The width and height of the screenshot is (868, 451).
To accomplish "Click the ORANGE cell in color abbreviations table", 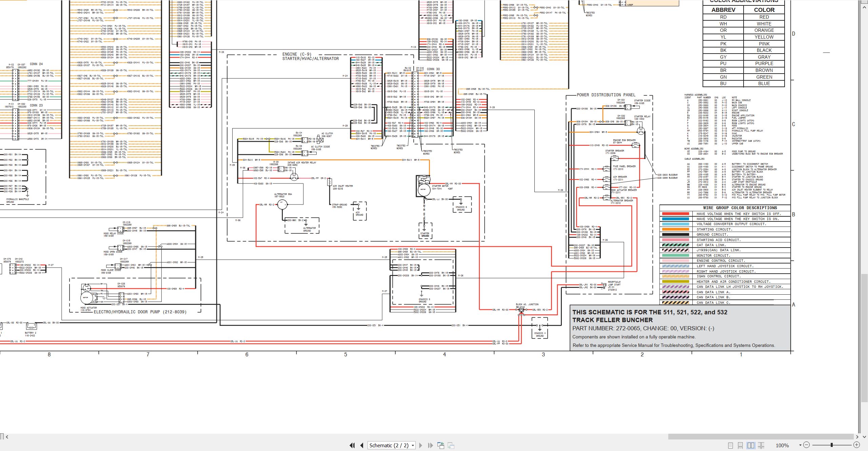I will (x=764, y=30).
